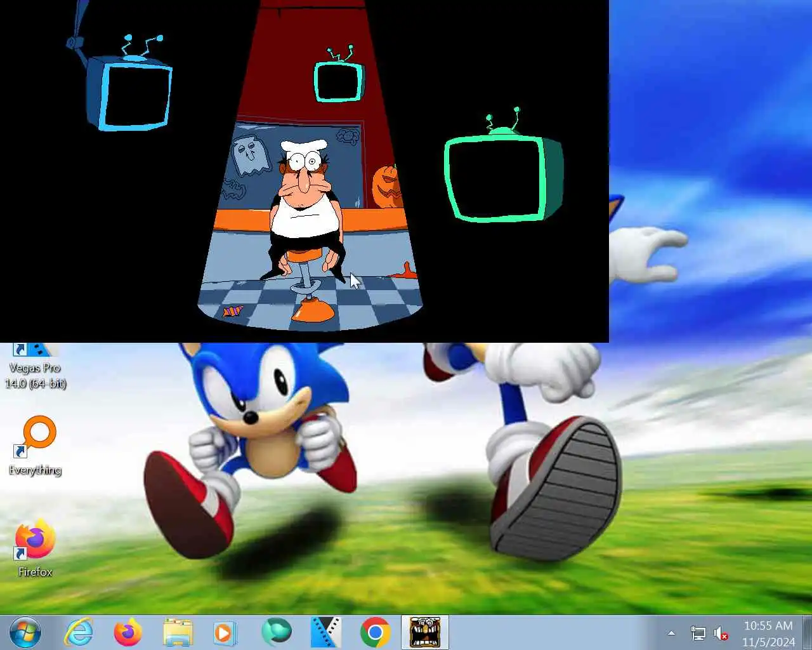The image size is (812, 650).
Task: Open the Windows Start menu orb
Action: (x=25, y=632)
